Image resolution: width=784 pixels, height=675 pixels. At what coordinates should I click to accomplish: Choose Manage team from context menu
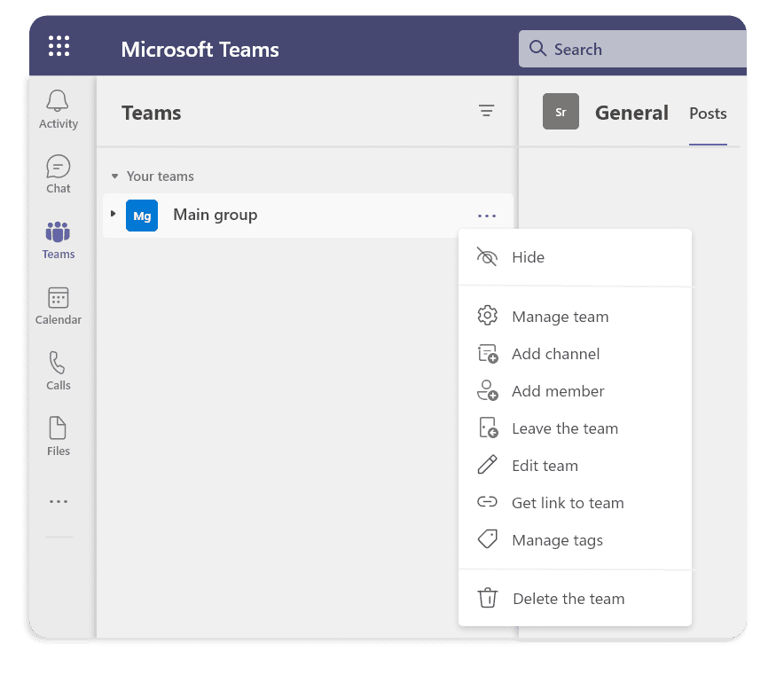click(x=560, y=317)
